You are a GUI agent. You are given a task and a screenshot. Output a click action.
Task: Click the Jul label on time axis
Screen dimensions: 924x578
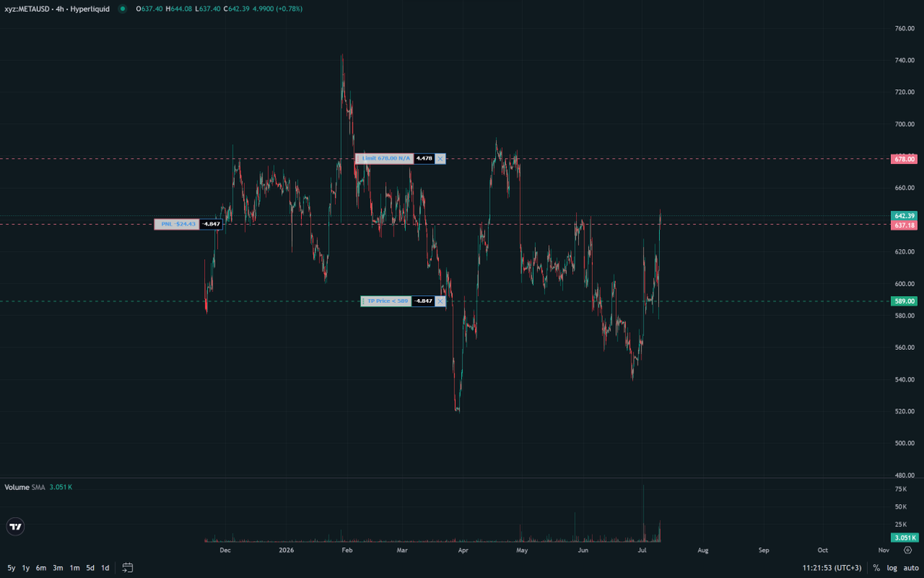(x=642, y=550)
